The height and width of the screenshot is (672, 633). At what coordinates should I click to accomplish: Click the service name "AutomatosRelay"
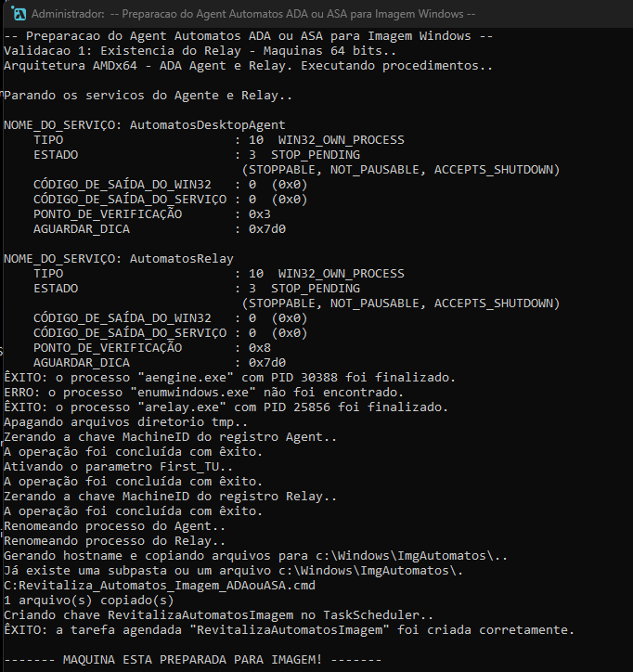point(181,258)
